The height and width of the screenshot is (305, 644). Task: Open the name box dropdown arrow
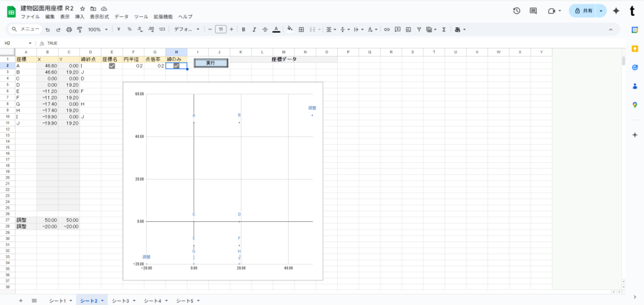pyautogui.click(x=30, y=43)
